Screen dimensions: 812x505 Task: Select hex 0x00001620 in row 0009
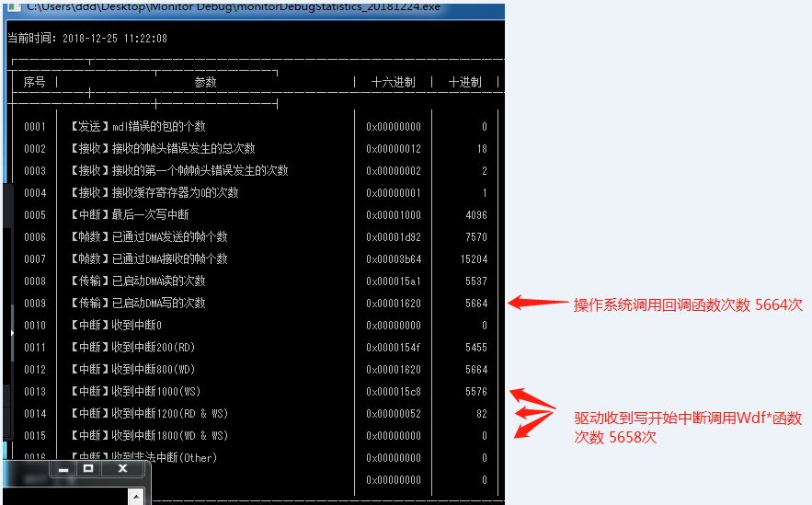pos(394,304)
